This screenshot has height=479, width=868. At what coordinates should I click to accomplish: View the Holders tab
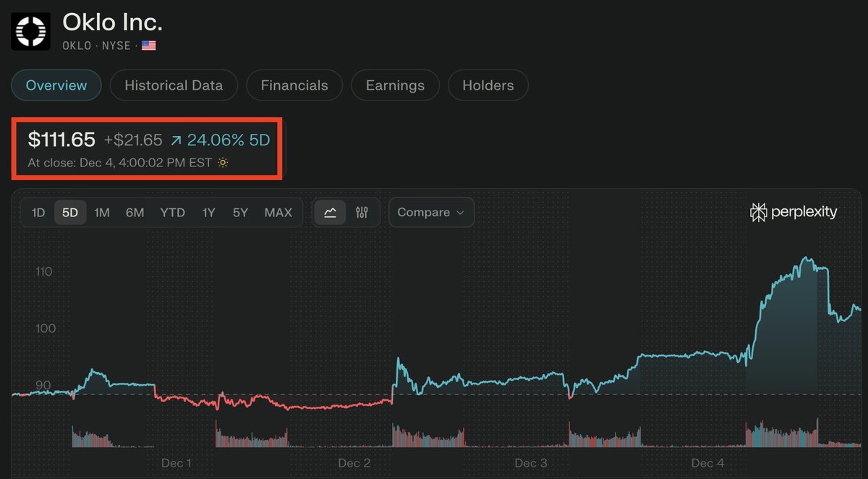coord(488,85)
